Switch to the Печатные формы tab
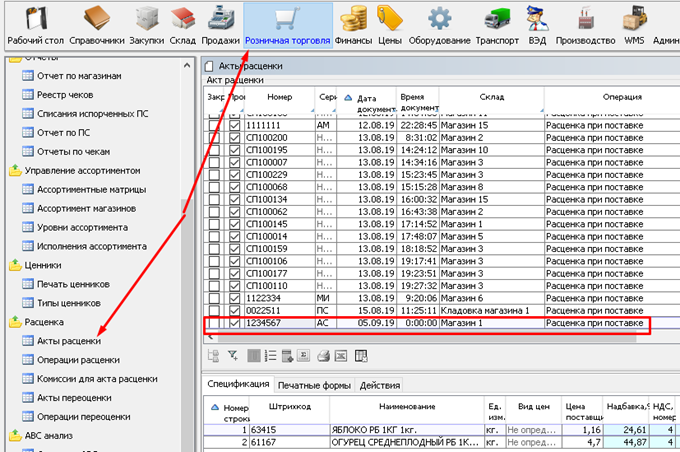680x452 pixels. point(314,385)
